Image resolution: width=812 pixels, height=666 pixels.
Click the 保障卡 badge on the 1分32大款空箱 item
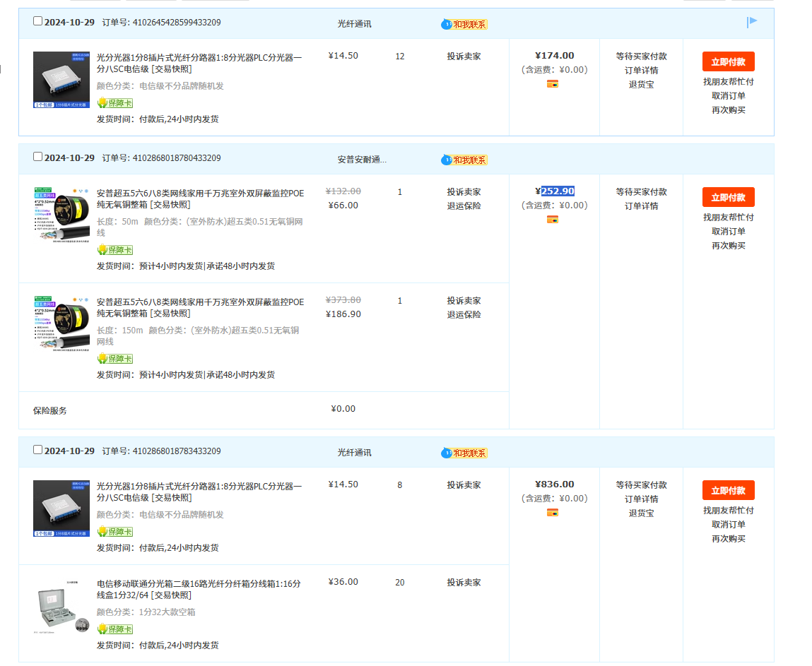coord(115,629)
